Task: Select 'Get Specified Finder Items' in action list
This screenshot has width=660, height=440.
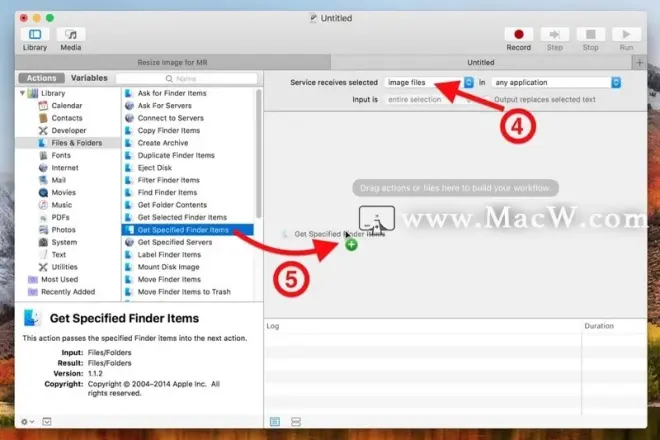Action: click(187, 230)
